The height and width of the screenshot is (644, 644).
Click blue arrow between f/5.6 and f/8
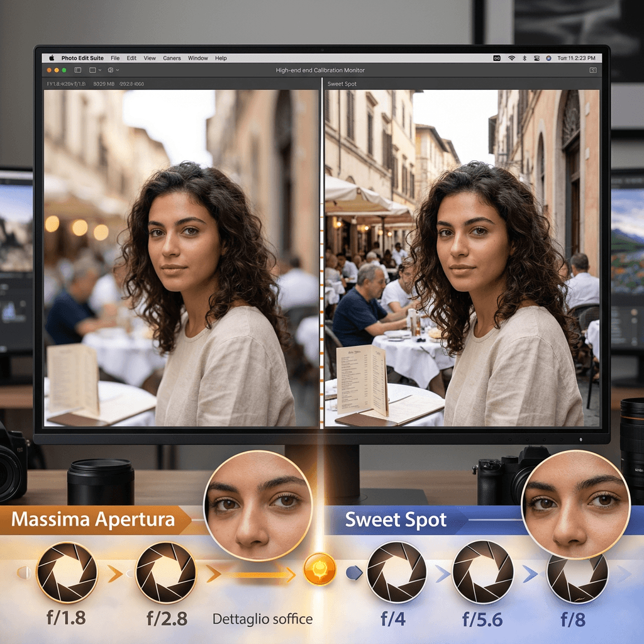(x=530, y=574)
